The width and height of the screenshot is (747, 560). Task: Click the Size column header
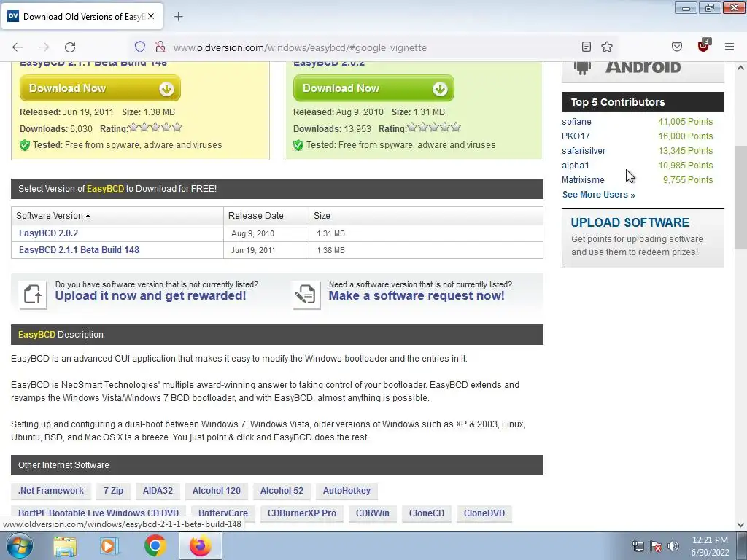[x=426, y=216]
